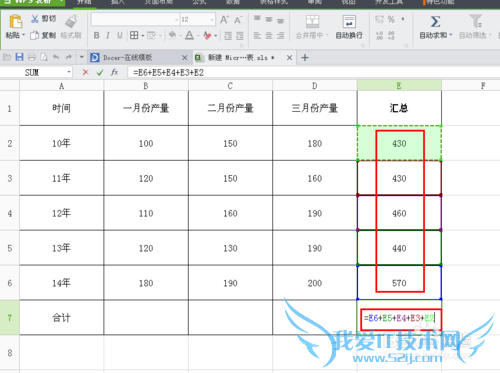The height and width of the screenshot is (373, 500).
Task: Apply currency number format icon
Action: point(379,19)
